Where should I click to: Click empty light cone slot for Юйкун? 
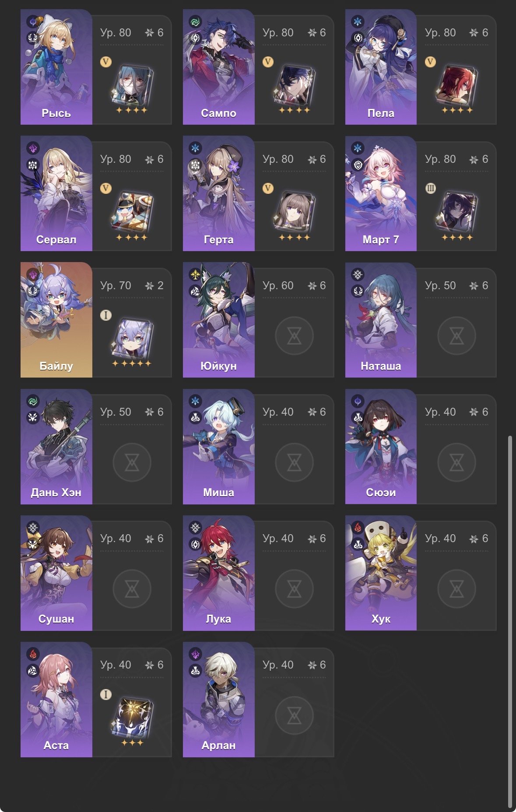click(294, 336)
